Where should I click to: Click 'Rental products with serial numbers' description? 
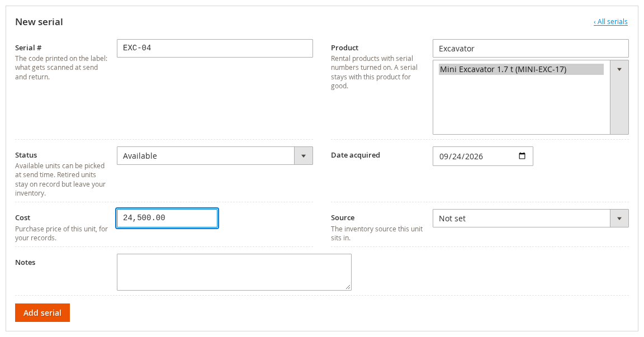click(x=374, y=72)
